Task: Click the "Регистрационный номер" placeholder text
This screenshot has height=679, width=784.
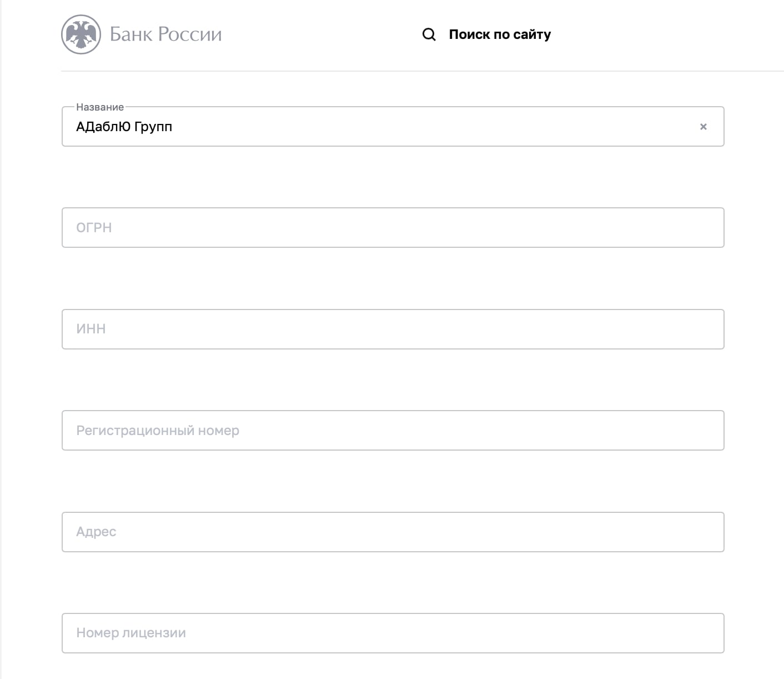Action: click(x=158, y=431)
